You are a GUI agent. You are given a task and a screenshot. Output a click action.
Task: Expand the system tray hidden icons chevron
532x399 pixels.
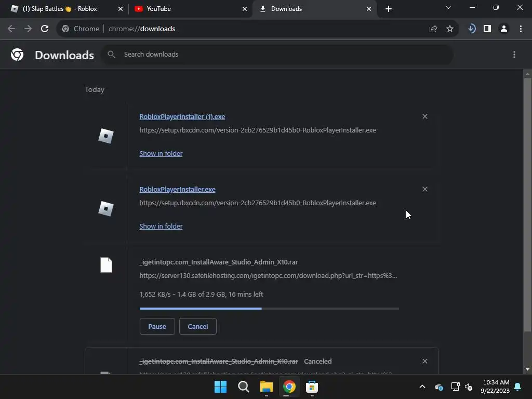(x=422, y=387)
